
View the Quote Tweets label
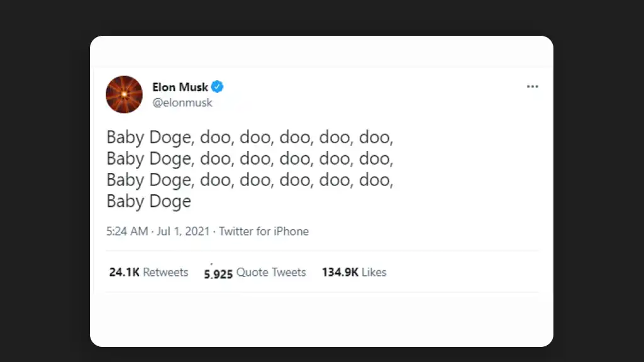271,272
